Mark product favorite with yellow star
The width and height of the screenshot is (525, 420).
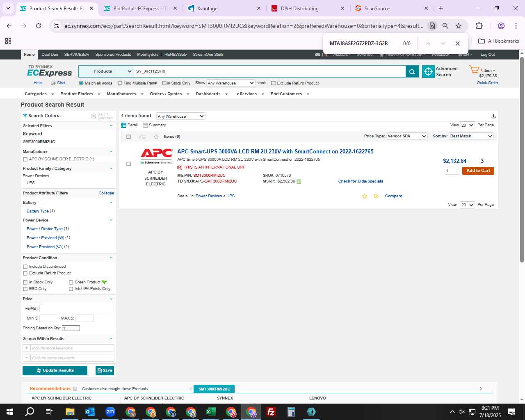pyautogui.click(x=364, y=196)
